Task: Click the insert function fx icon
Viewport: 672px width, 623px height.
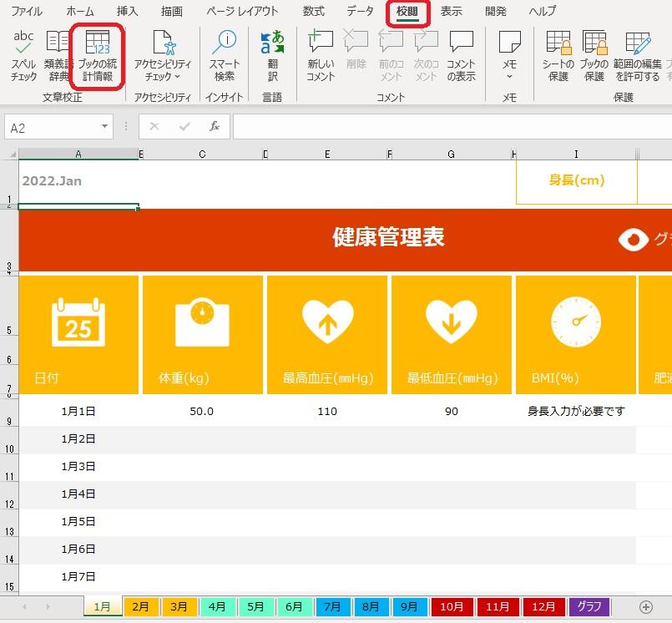Action: [x=215, y=127]
